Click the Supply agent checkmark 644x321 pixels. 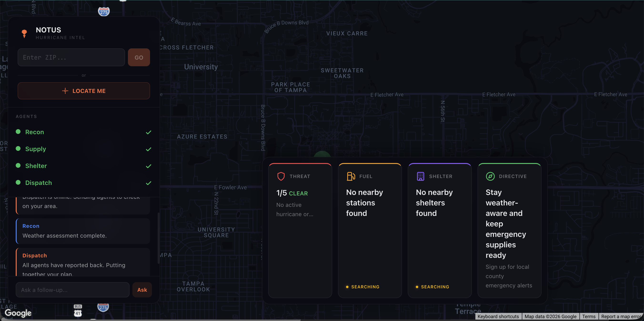pos(149,149)
